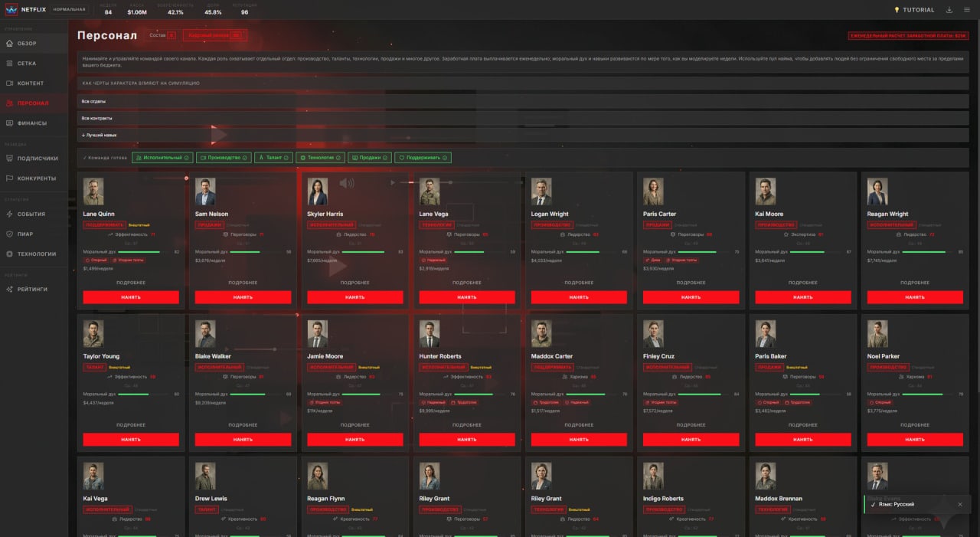The height and width of the screenshot is (537, 980).
Task: Click the Netflix crown logo icon
Action: pyautogui.click(x=11, y=10)
